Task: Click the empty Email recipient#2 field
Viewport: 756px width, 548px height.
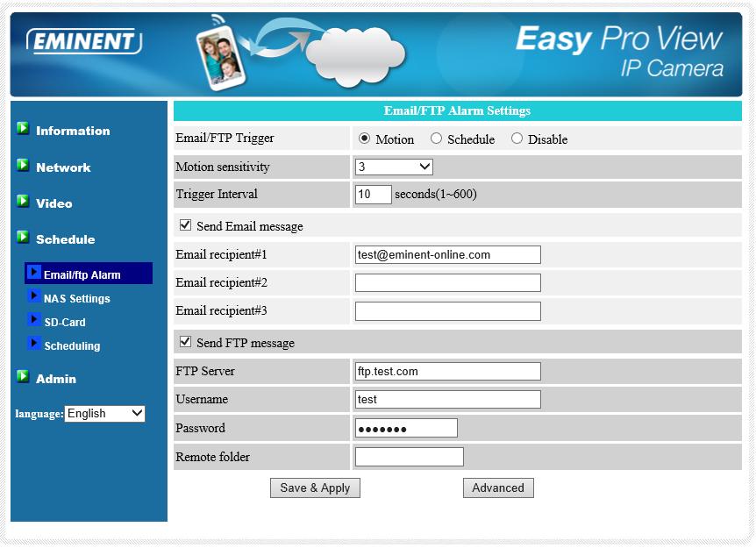Action: pyautogui.click(x=448, y=283)
